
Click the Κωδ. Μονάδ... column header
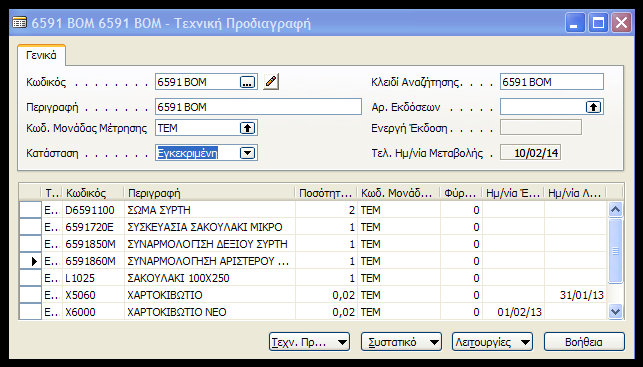click(x=399, y=193)
